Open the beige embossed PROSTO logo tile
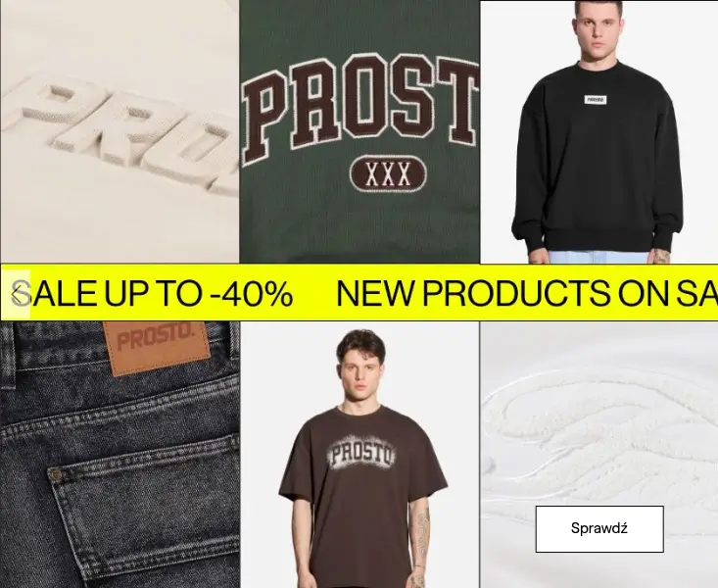Screen dimensions: 718x588 (x=120, y=131)
